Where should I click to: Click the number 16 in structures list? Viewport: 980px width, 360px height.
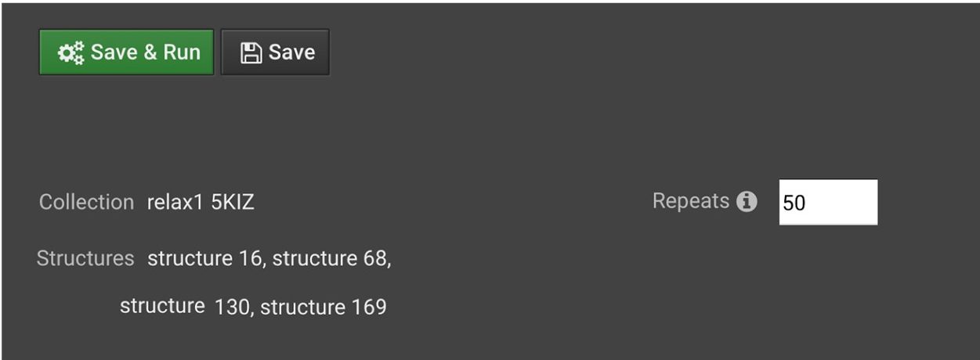click(x=249, y=258)
